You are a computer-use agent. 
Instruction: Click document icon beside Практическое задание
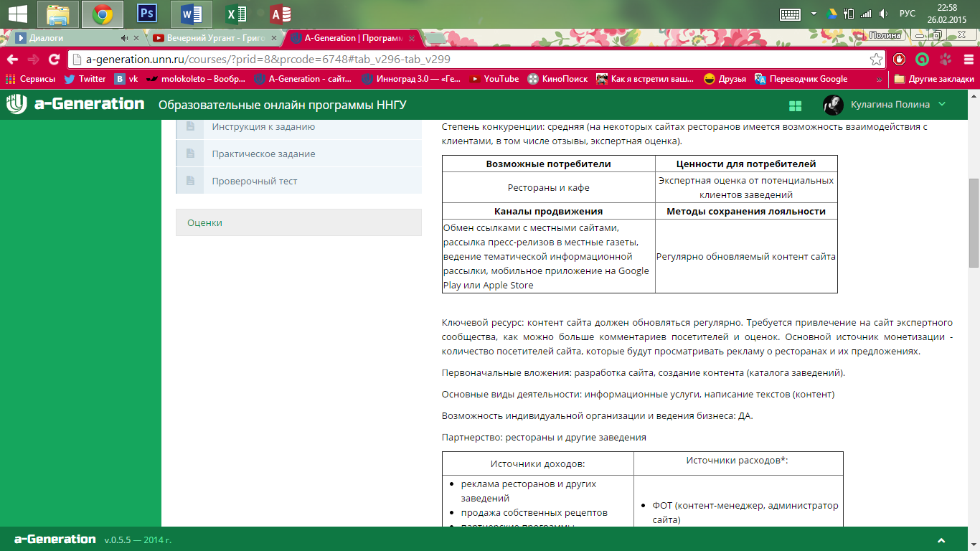(x=190, y=154)
